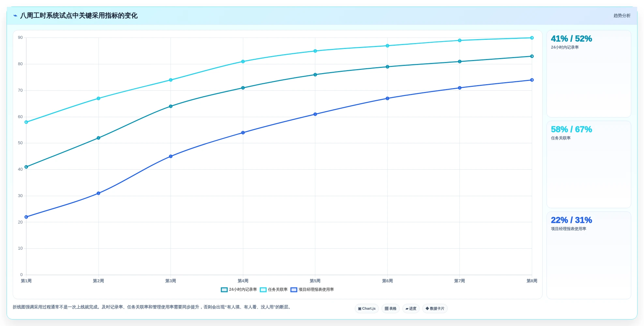Click the Chart.js tag
The height and width of the screenshot is (326, 644).
[x=367, y=308]
